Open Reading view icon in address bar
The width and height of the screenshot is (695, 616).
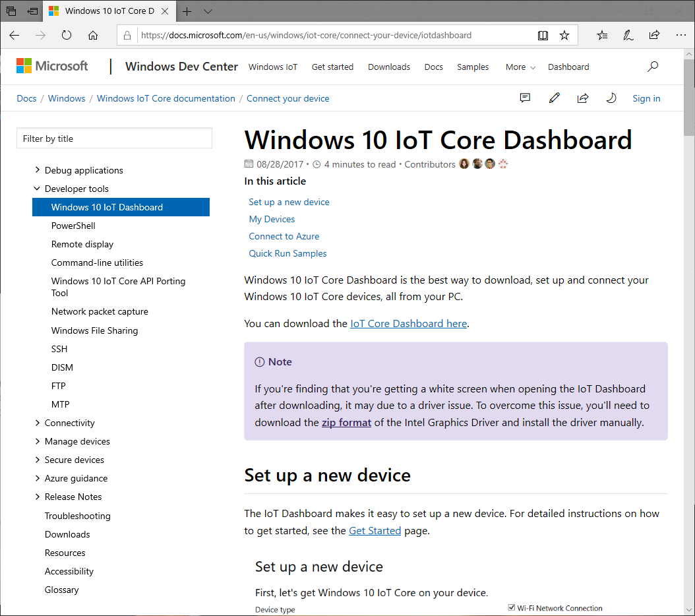[543, 35]
